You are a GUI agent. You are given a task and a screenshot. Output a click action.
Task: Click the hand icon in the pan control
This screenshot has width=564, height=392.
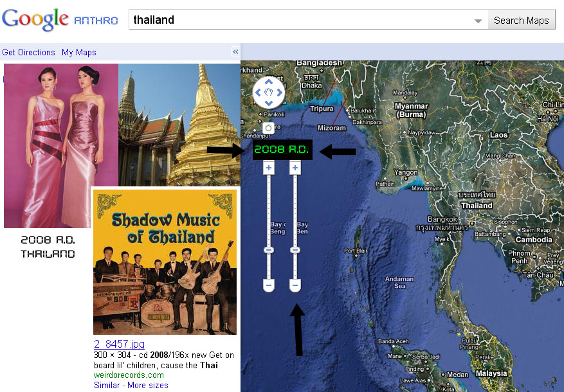click(x=269, y=93)
